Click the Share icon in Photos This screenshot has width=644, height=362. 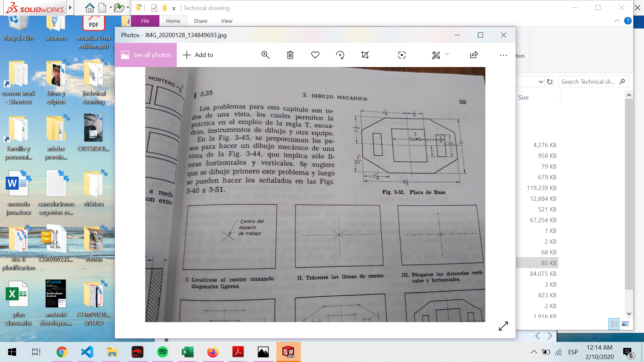(474, 55)
